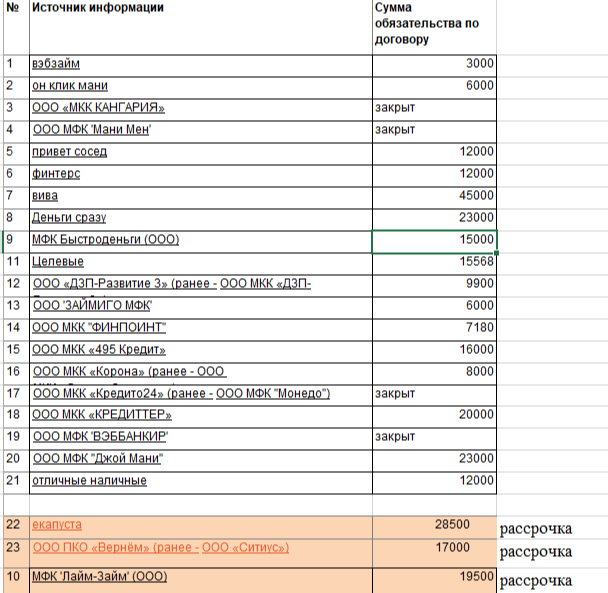This screenshot has height=593, width=608.
Task: Open the ООО МКК «КРЕДИТТЕР» link
Action: [102, 415]
